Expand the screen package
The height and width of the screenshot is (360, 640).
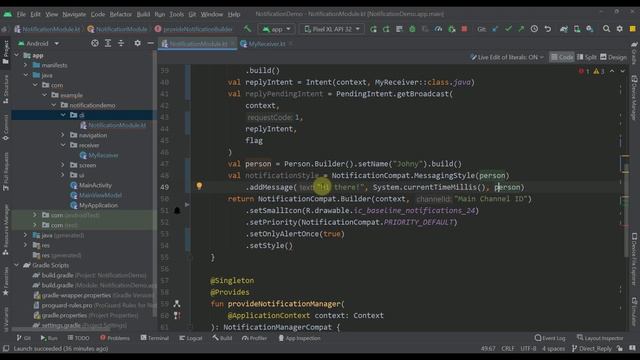[x=63, y=165]
